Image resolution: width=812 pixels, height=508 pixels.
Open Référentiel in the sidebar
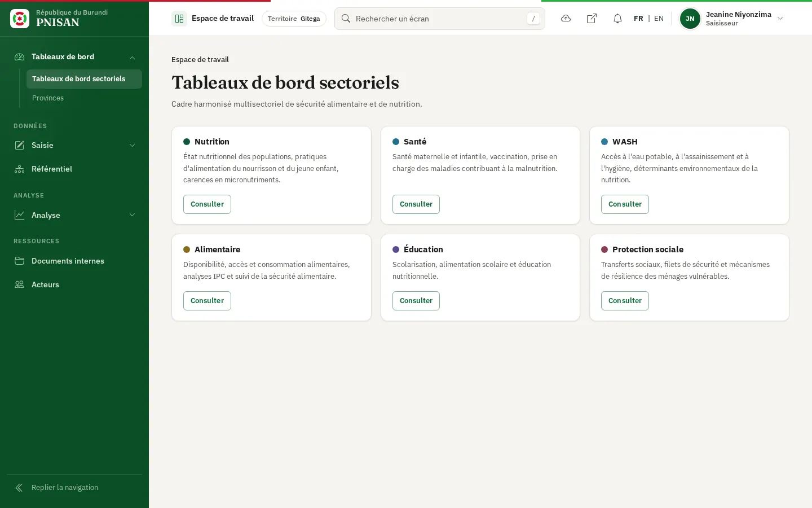coord(74,169)
